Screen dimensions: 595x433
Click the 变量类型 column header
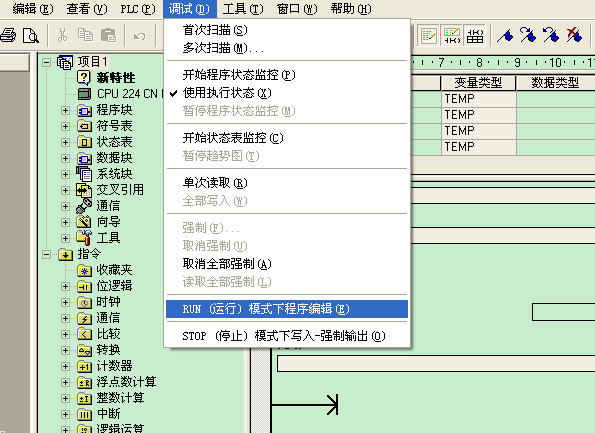tap(478, 83)
